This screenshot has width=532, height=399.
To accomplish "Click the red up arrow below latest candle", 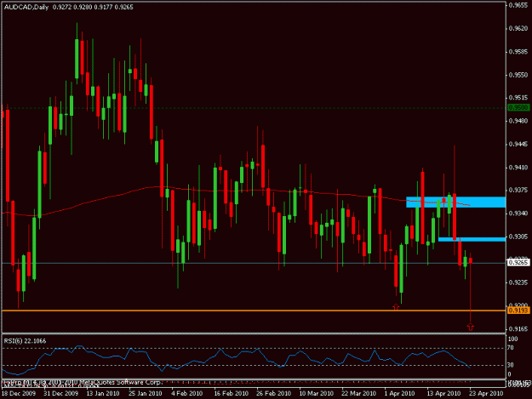I will (470, 327).
